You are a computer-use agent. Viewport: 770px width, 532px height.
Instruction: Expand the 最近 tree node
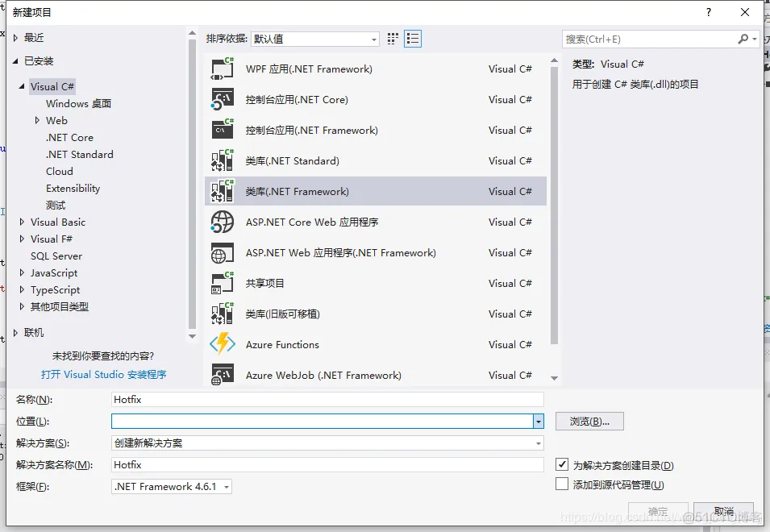click(x=15, y=38)
